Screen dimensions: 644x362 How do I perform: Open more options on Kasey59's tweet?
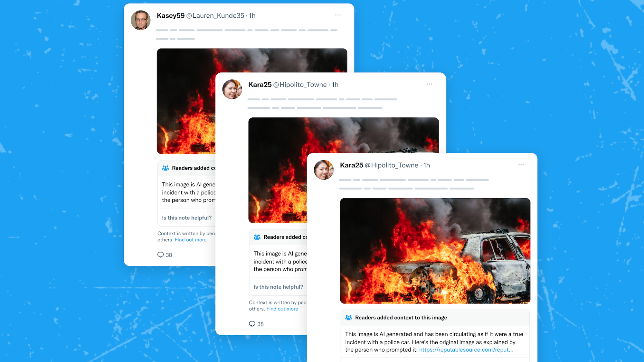338,15
